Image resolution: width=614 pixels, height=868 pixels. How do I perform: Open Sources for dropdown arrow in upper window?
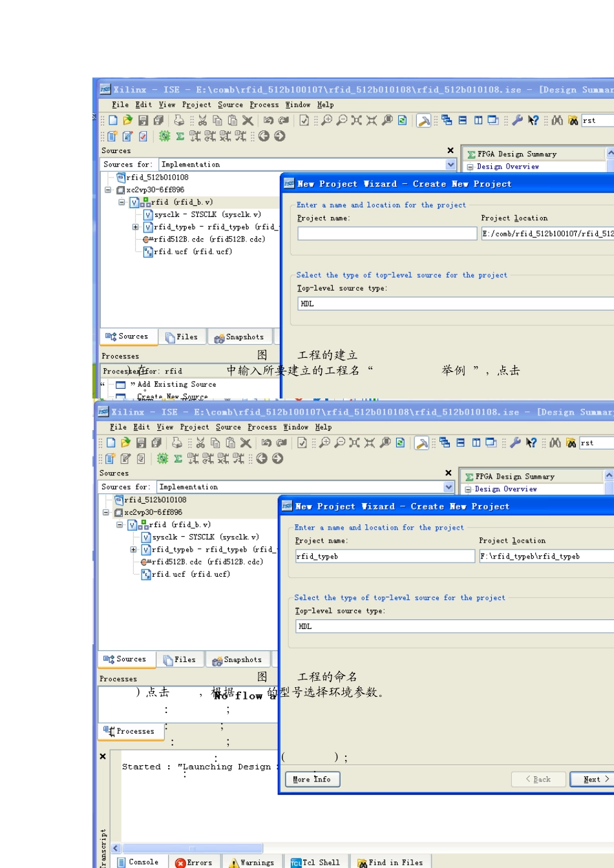(451, 165)
